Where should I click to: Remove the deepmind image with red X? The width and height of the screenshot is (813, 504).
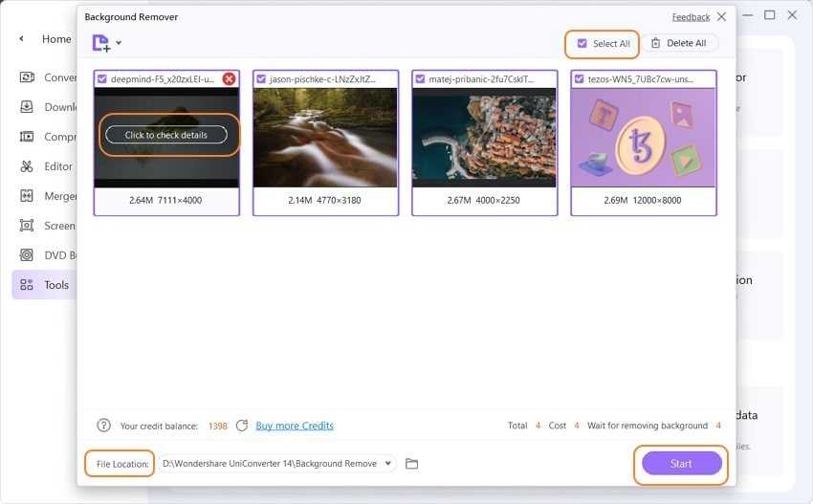229,78
